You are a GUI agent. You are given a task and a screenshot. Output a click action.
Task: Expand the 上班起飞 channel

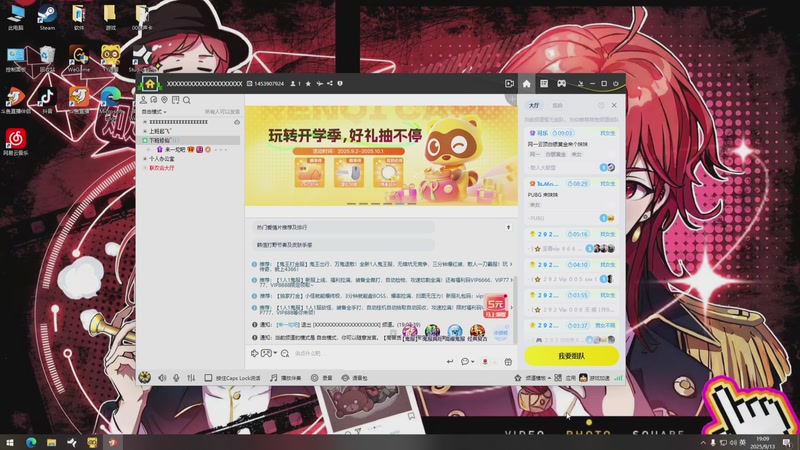[x=145, y=131]
